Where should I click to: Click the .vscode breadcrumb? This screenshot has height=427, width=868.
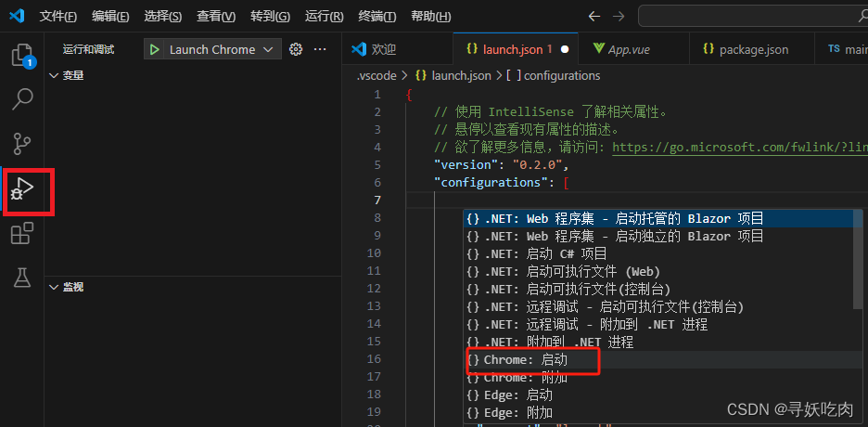[x=376, y=75]
